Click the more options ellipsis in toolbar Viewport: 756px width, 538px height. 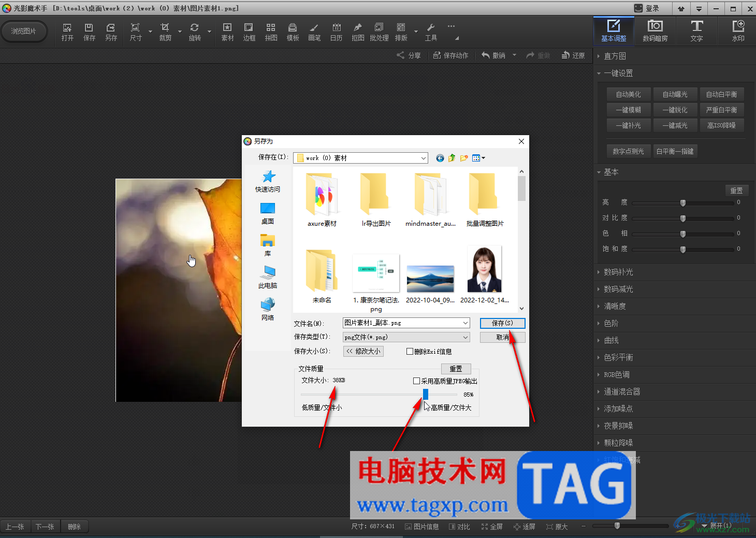(x=451, y=26)
